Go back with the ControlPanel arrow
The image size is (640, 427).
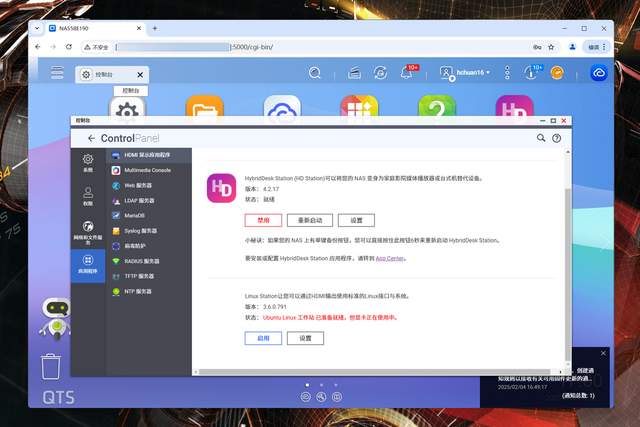pyautogui.click(x=91, y=138)
